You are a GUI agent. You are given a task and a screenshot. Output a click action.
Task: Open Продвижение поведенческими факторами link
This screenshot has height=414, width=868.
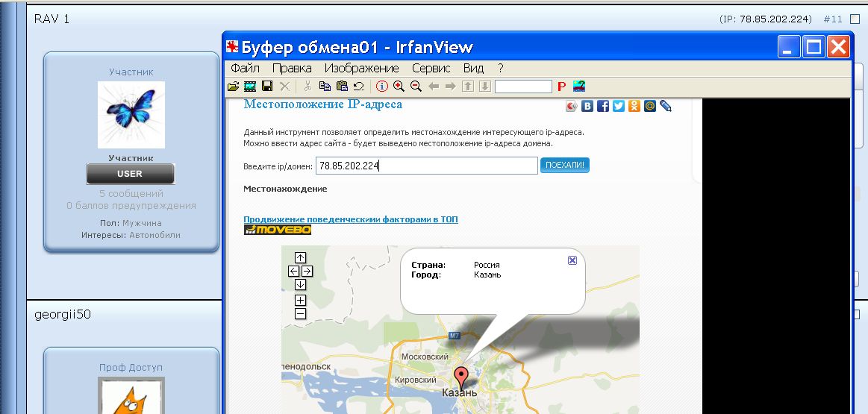tap(351, 219)
